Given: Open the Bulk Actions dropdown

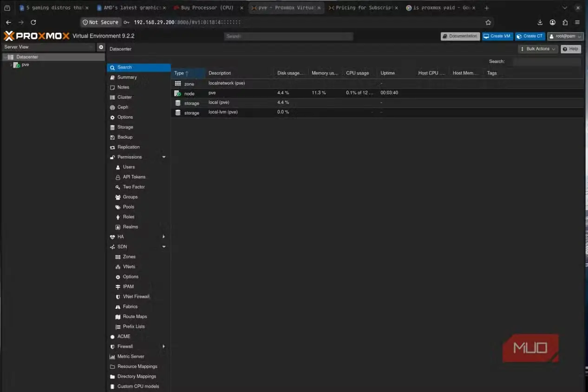Looking at the screenshot, I should click(x=538, y=49).
